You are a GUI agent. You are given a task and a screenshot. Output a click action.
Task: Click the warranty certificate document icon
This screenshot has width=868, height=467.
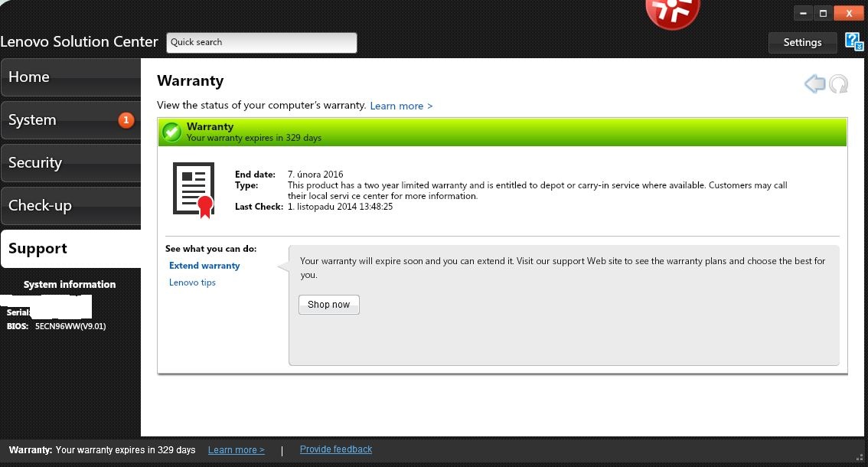click(194, 190)
